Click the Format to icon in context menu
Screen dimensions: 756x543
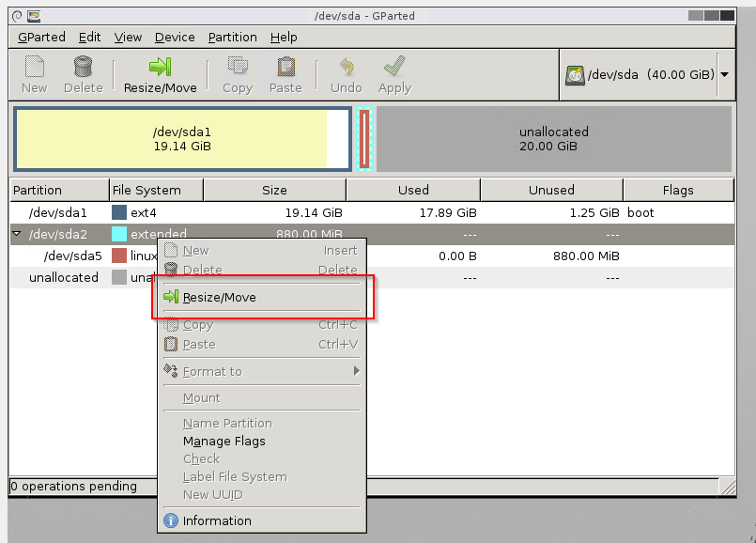(x=171, y=371)
